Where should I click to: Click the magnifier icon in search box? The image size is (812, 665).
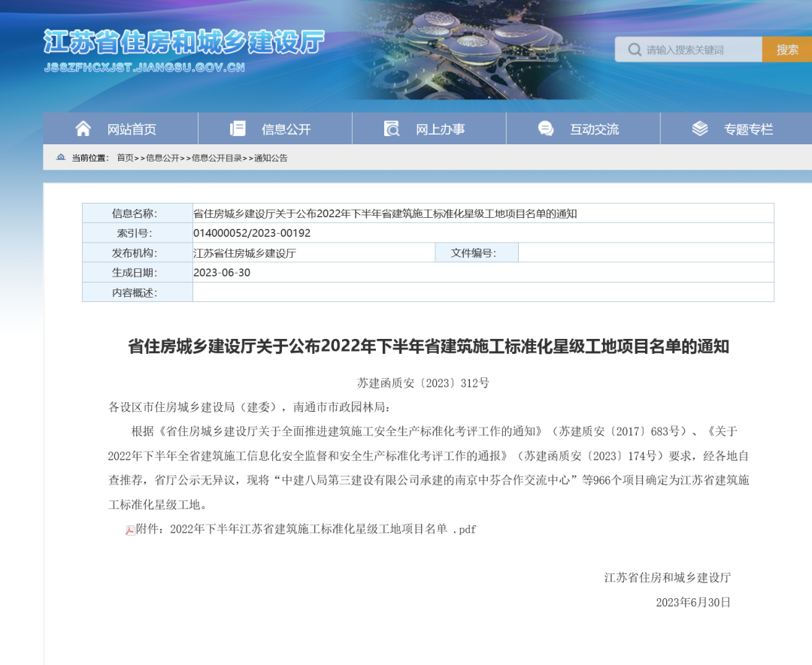(635, 50)
